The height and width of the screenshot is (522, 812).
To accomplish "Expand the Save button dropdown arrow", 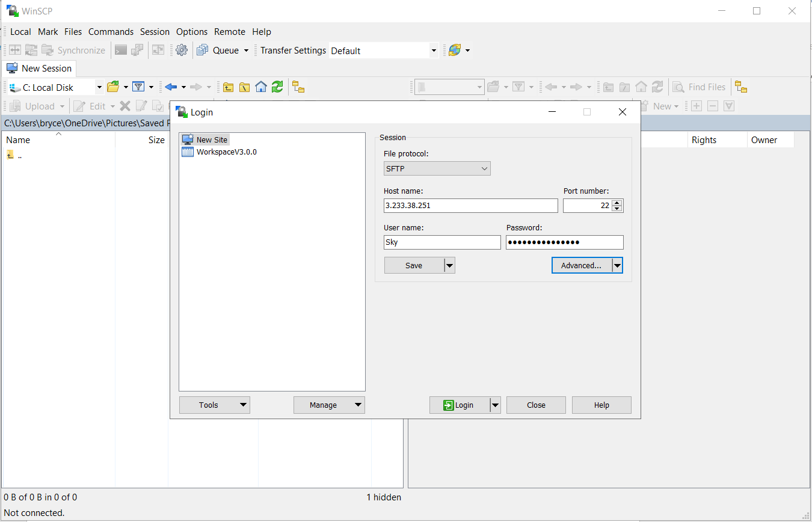I will pos(450,265).
